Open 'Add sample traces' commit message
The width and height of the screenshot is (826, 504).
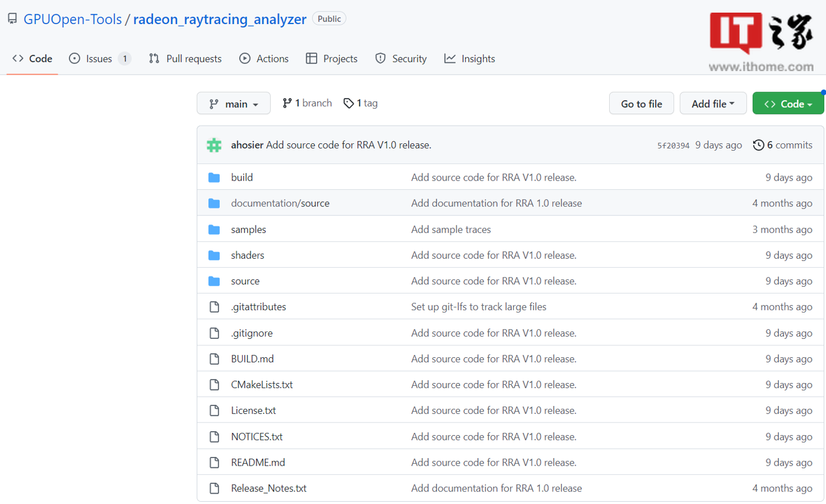[x=451, y=229]
